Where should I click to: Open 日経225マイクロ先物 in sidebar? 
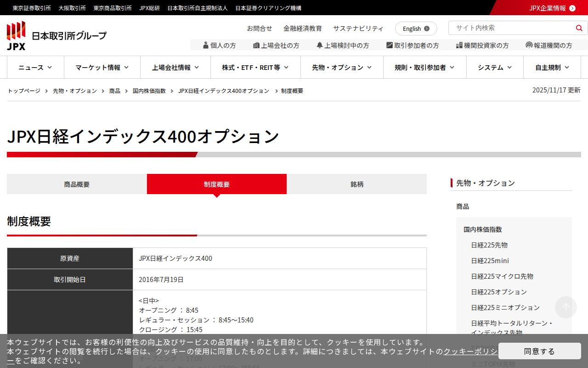[x=502, y=276]
